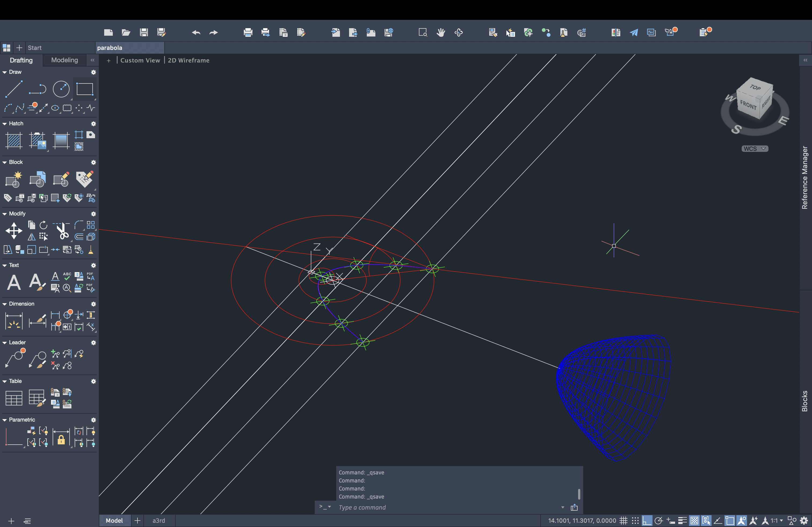812x527 pixels.
Task: Collapse the Draw panel section
Action: (5, 72)
